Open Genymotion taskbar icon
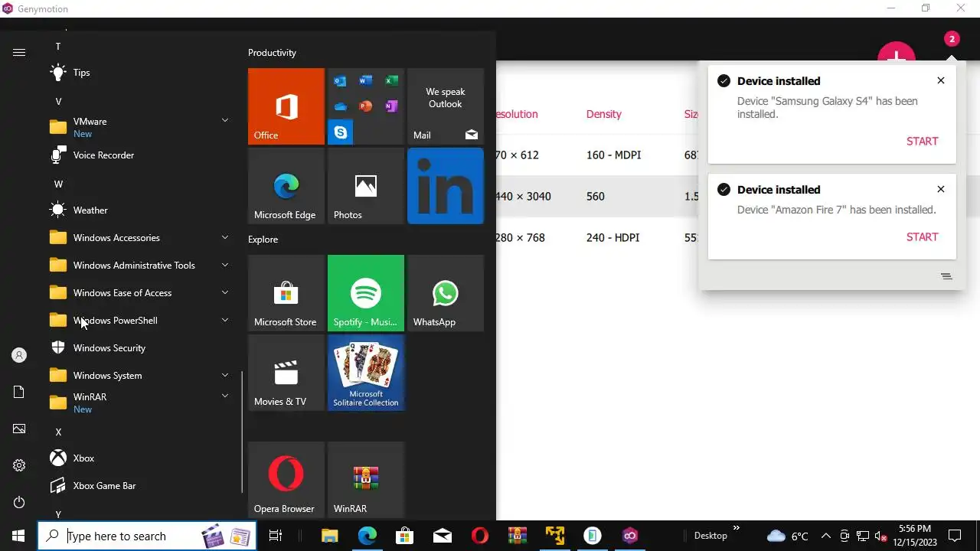 [x=630, y=536]
